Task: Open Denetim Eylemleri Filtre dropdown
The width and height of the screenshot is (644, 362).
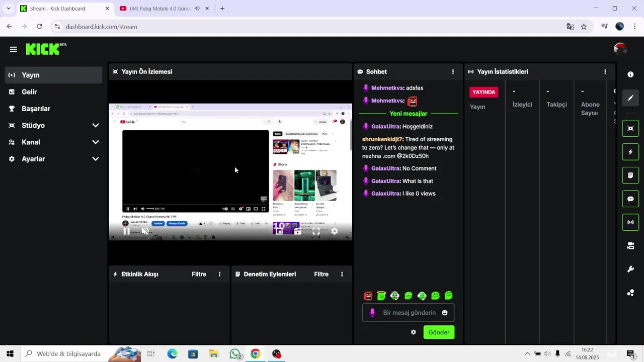Action: click(x=321, y=274)
